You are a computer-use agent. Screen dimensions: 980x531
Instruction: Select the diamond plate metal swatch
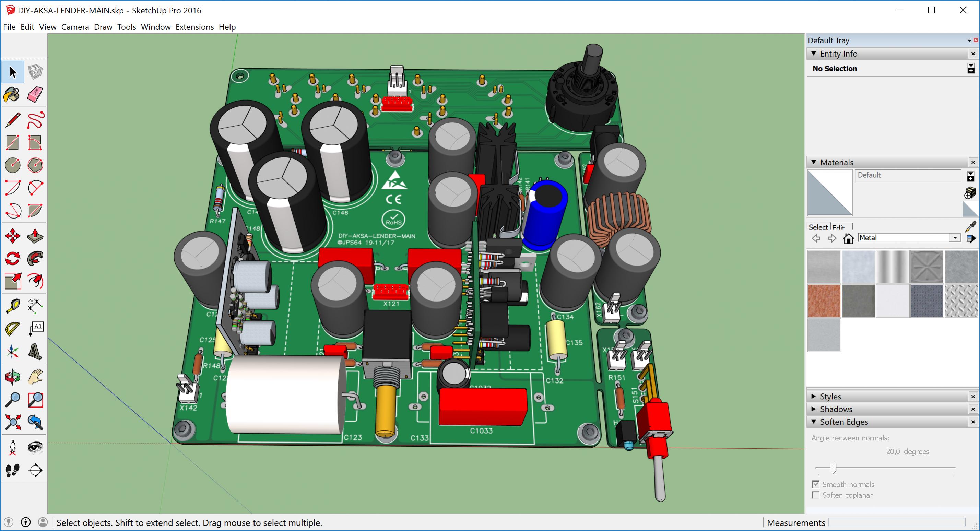(961, 301)
